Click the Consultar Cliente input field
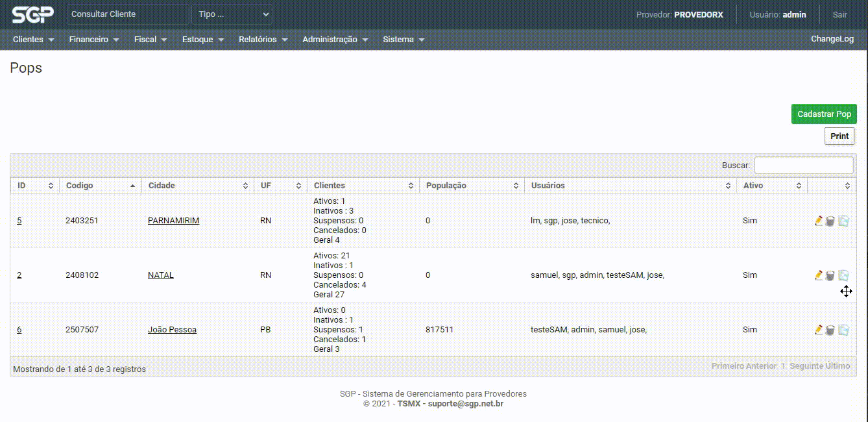Screen dimensions: 868x422 pyautogui.click(x=128, y=14)
